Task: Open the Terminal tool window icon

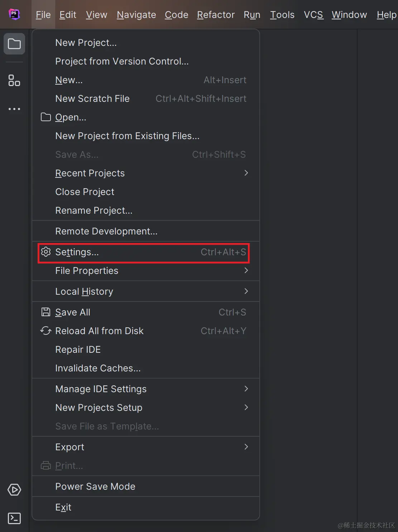Action: 14,518
